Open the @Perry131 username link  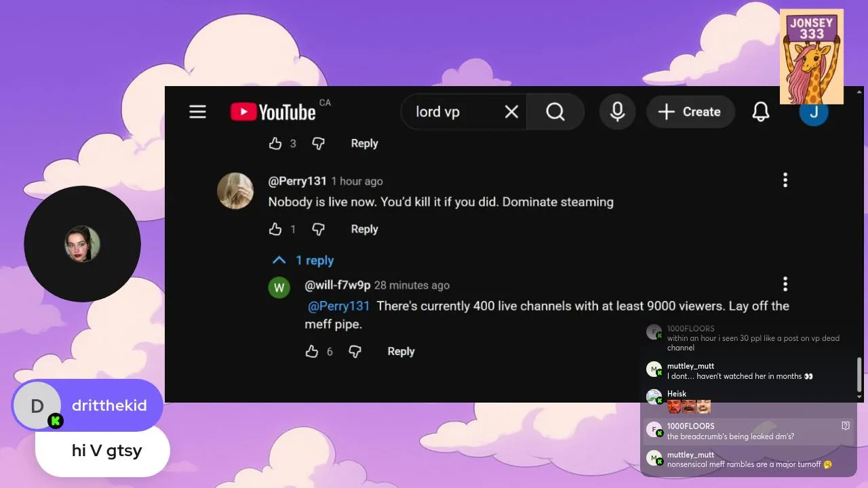coord(297,181)
